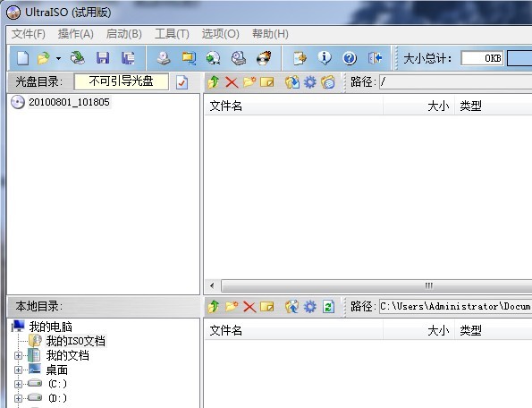Expand the (C:) drive node

(x=18, y=384)
